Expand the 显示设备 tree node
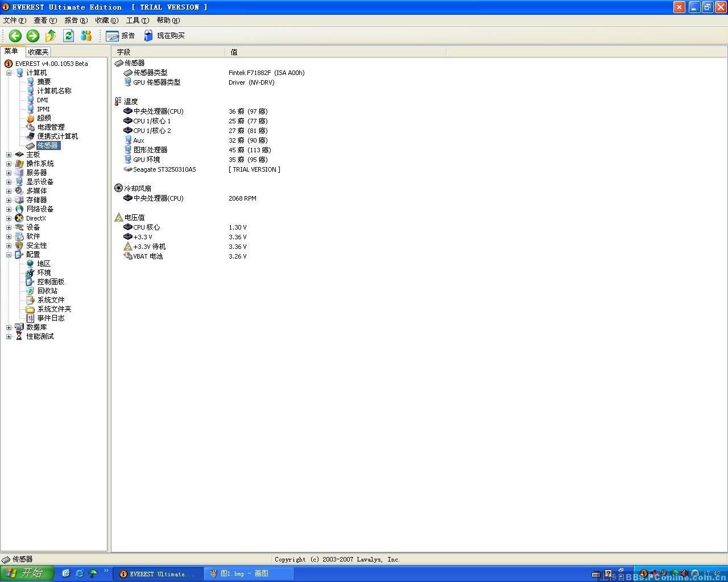 click(x=9, y=182)
